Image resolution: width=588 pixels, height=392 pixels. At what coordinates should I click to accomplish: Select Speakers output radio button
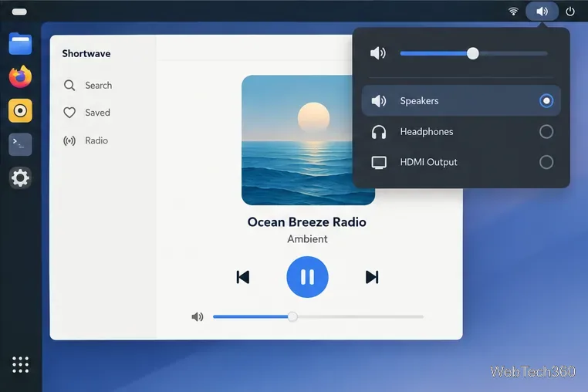pos(546,100)
